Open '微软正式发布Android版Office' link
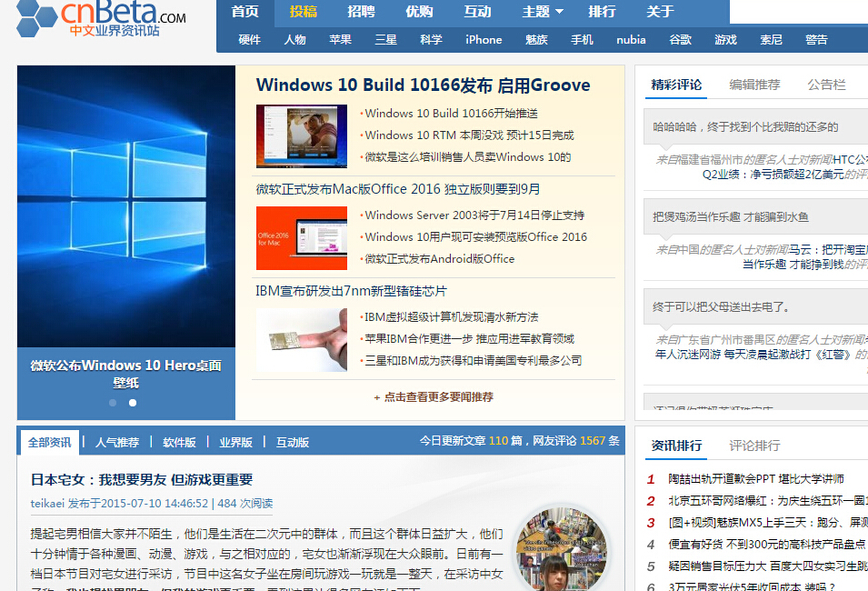 440,258
